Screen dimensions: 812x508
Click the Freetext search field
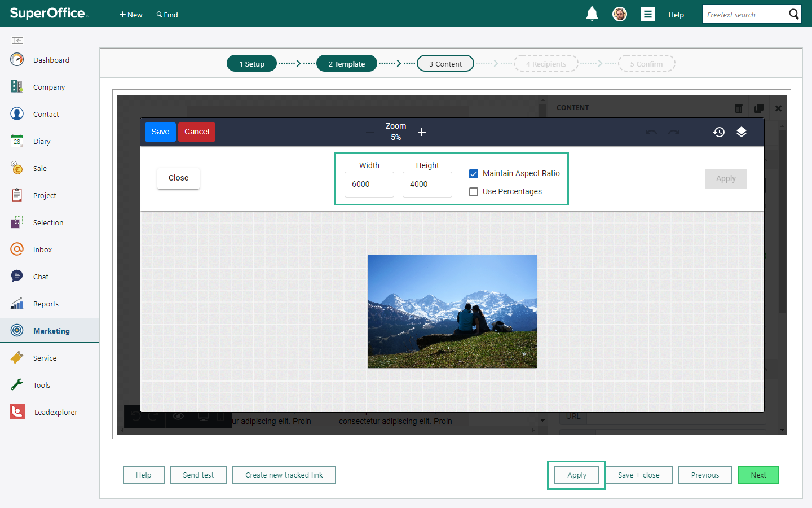pyautogui.click(x=745, y=14)
